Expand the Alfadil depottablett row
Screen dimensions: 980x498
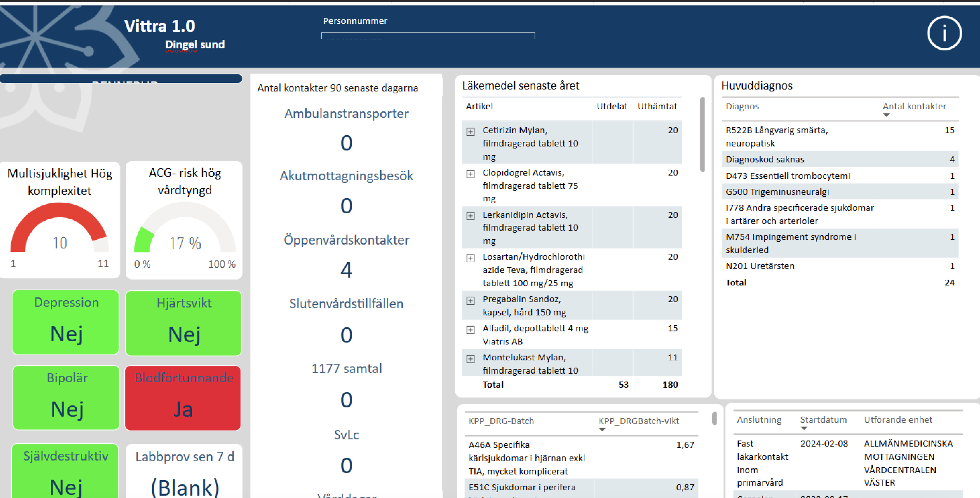471,329
